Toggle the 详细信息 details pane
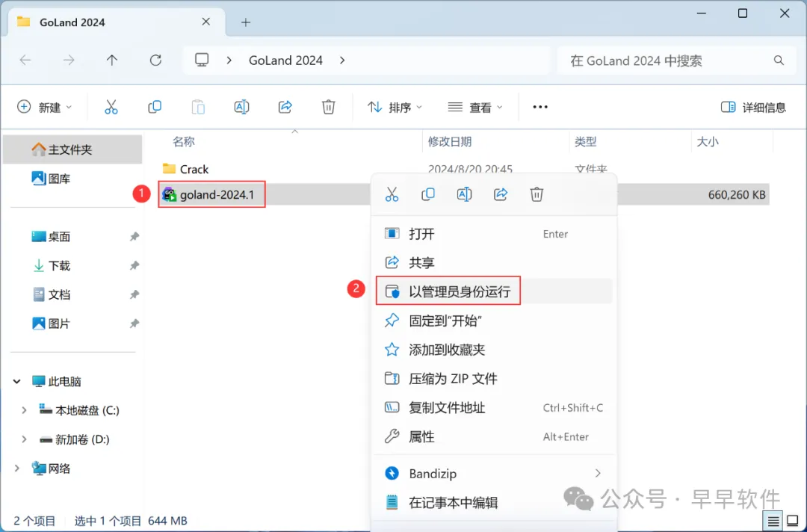The image size is (807, 532). click(x=753, y=107)
